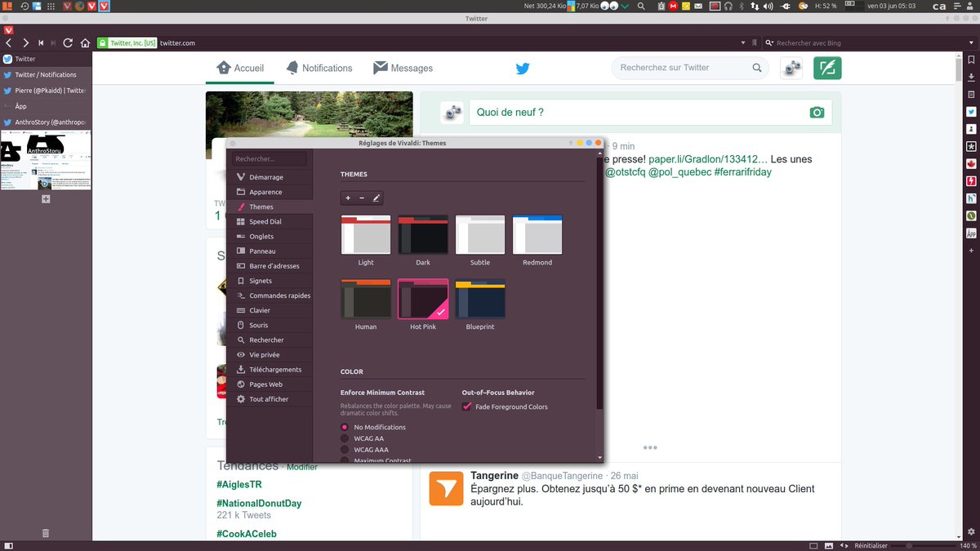
Task: Open the Vivaldi menu button
Action: click(8, 30)
